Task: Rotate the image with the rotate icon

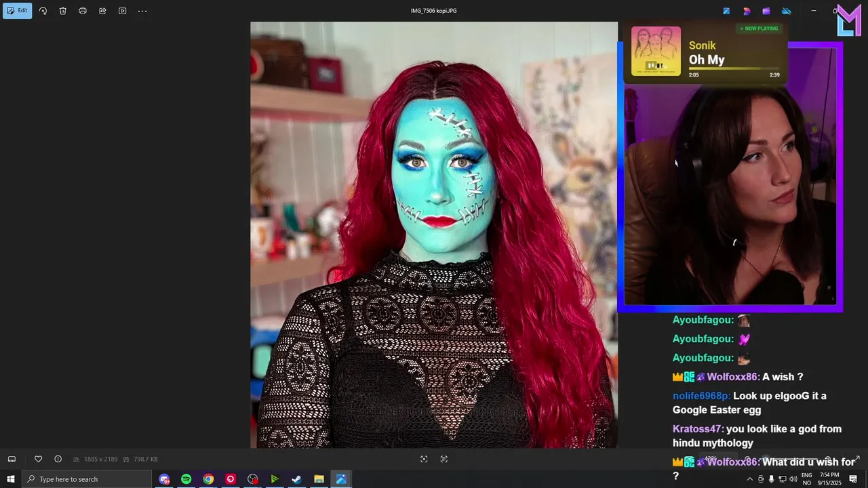Action: [x=43, y=11]
